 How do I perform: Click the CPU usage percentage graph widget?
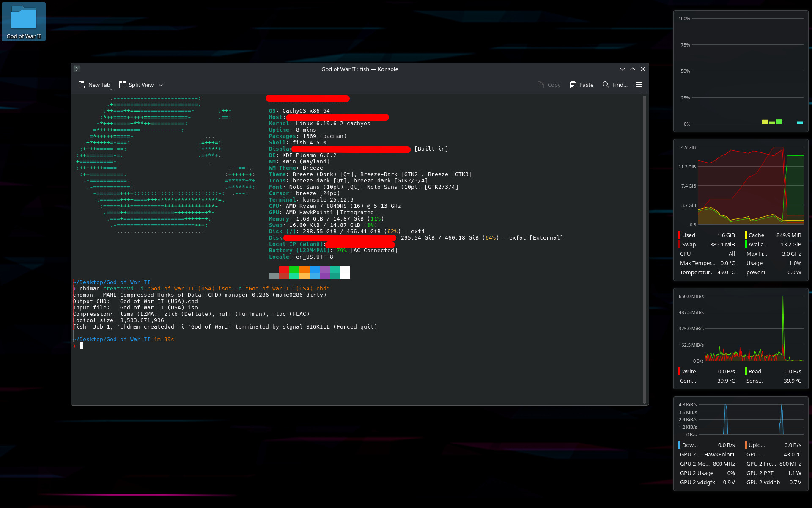[x=748, y=71]
